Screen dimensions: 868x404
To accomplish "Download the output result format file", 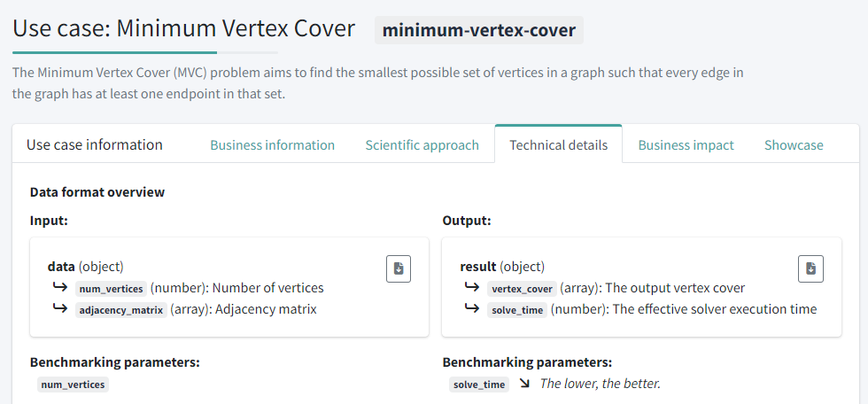I will (810, 268).
